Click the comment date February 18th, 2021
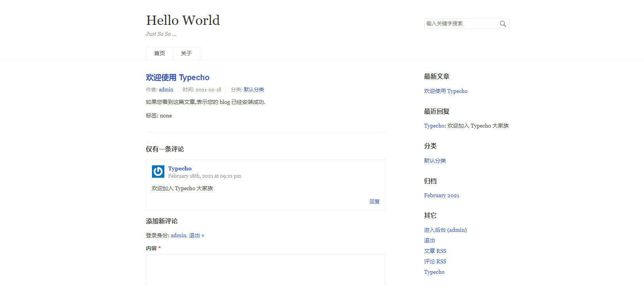 point(205,176)
